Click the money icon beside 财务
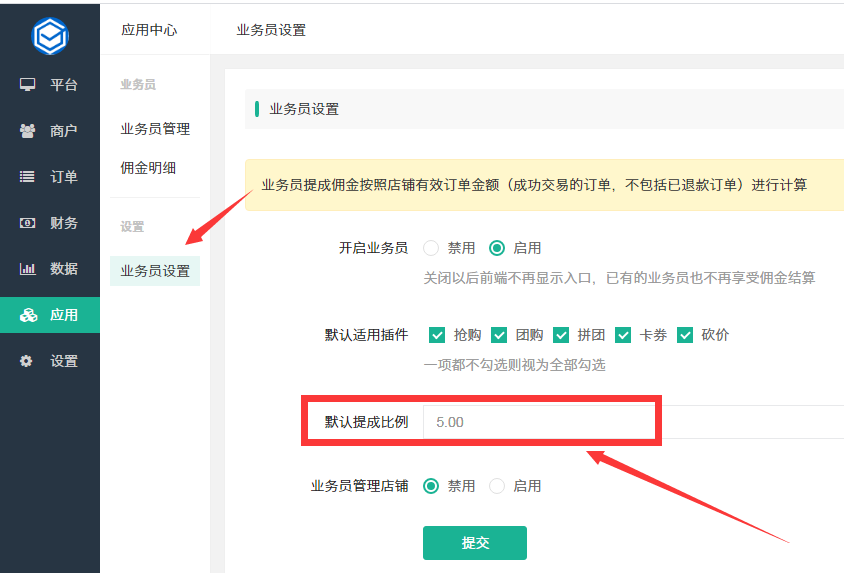 tap(27, 223)
